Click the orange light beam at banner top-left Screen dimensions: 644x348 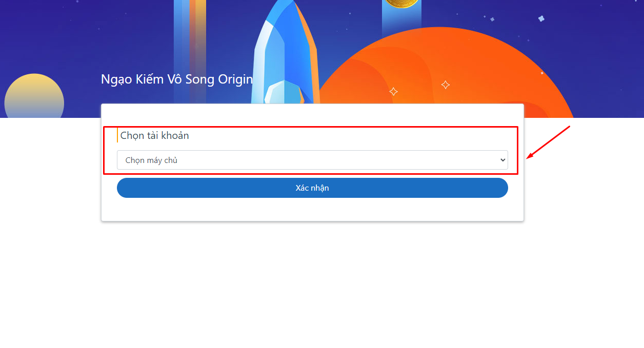(198, 31)
